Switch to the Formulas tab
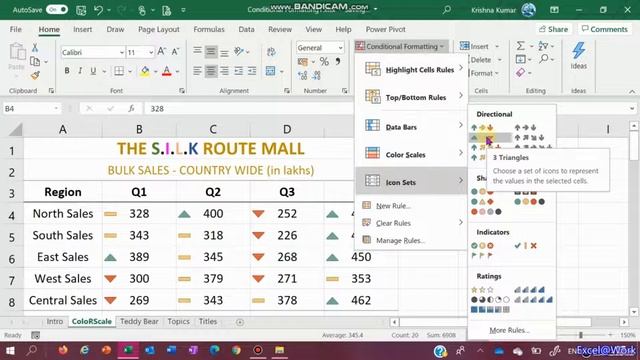 (x=209, y=29)
